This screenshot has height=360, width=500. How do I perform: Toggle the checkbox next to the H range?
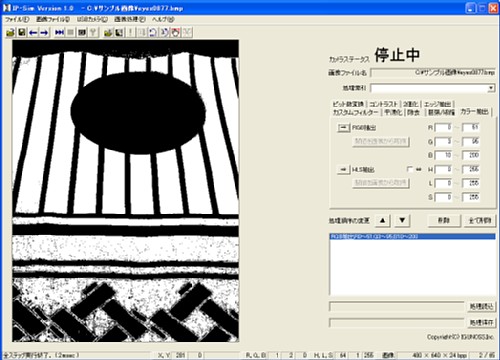[x=410, y=169]
